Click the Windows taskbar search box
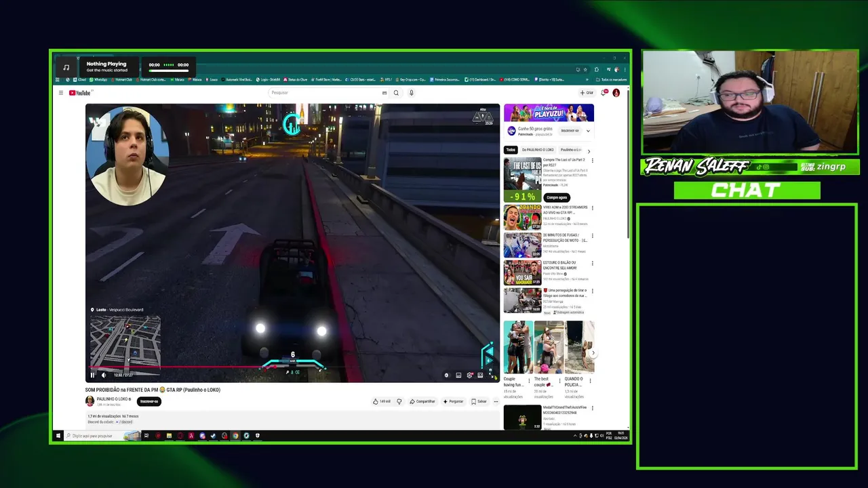The width and height of the screenshot is (868, 488). coord(102,436)
